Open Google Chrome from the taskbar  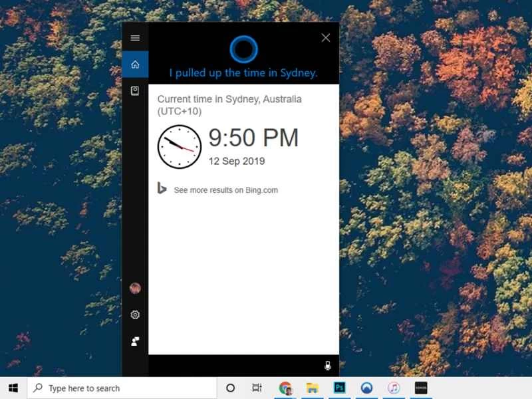tap(285, 388)
